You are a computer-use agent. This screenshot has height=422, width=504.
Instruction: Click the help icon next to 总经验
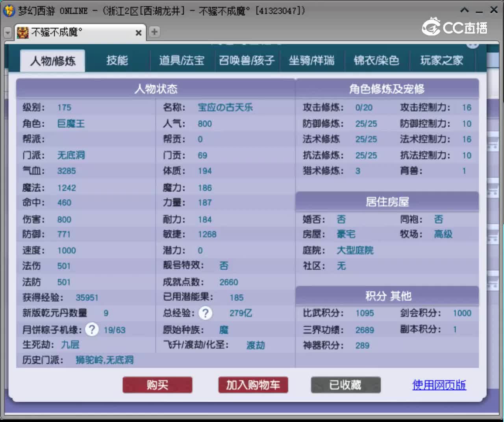click(x=206, y=313)
